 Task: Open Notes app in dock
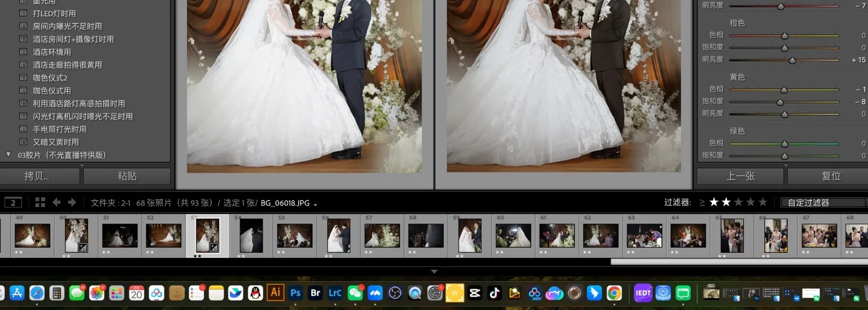pos(216,292)
